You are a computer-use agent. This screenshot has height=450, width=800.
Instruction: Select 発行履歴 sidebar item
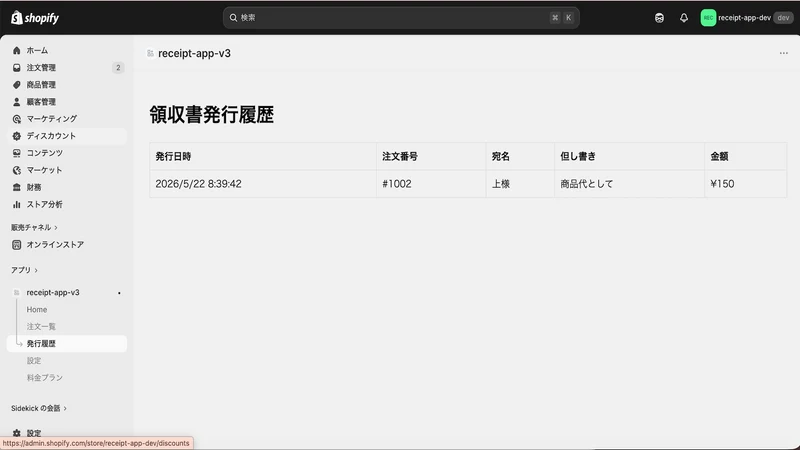tap(67, 343)
